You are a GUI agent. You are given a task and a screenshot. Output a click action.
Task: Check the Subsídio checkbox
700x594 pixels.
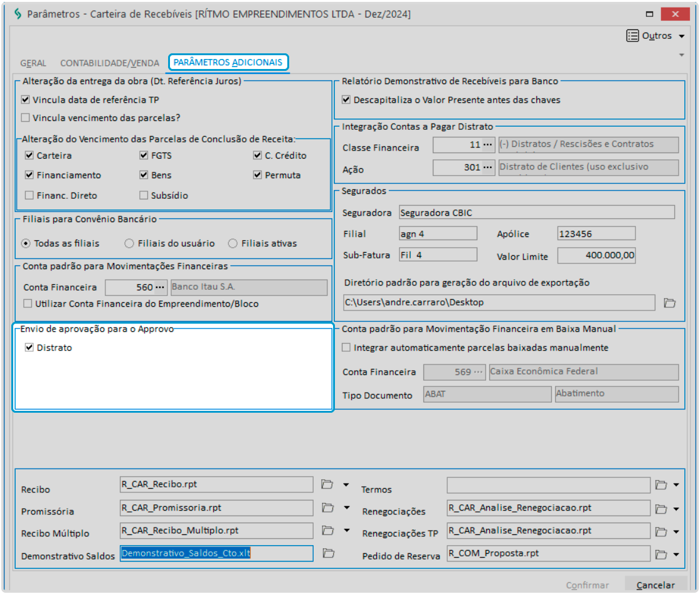[x=144, y=195]
